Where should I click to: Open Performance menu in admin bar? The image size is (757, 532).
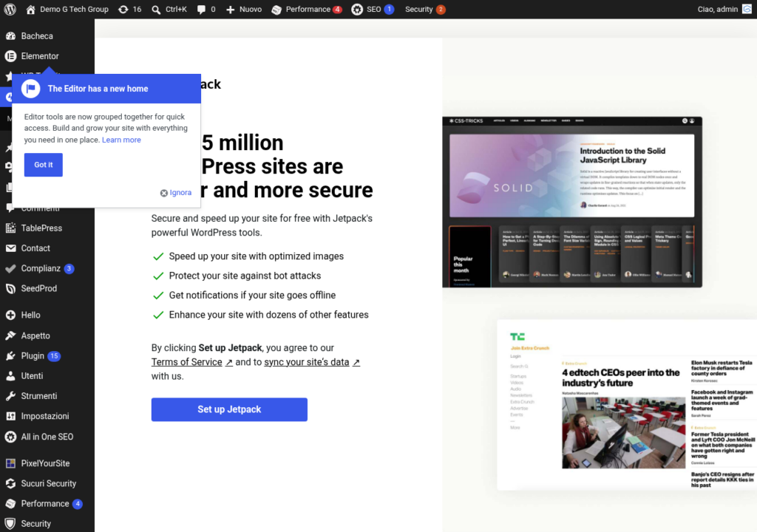[307, 9]
